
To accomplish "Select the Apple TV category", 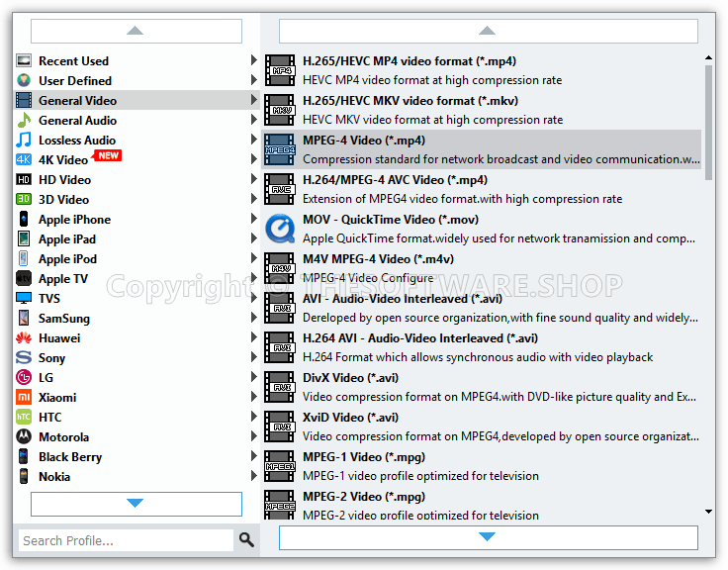I will click(x=62, y=278).
